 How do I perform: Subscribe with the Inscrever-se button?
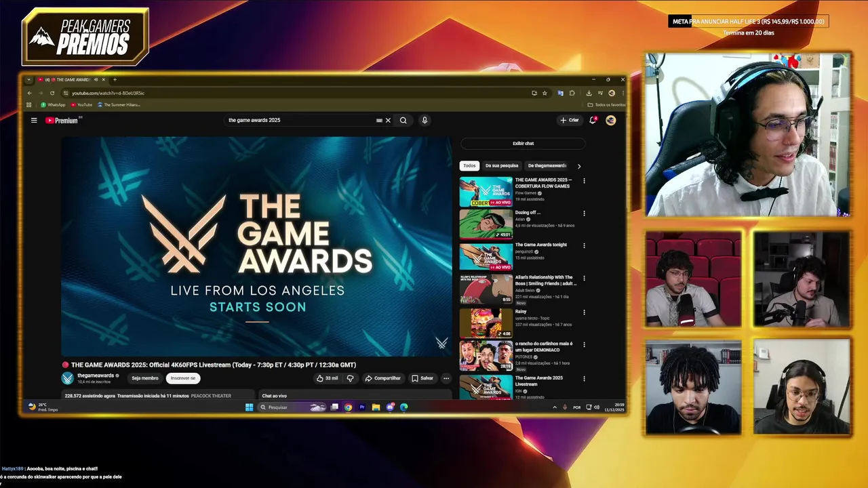coord(183,378)
